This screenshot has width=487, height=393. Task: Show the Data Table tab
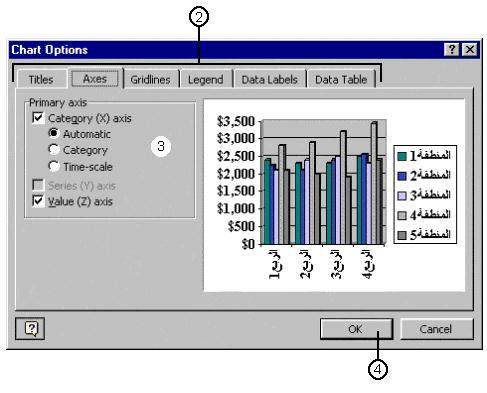(341, 80)
